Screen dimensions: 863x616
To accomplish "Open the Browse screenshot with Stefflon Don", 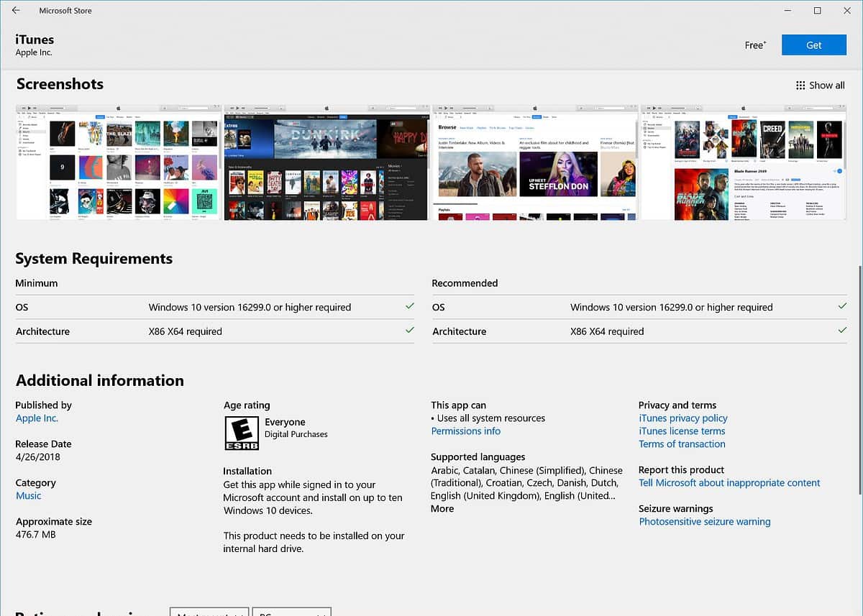I will (534, 162).
